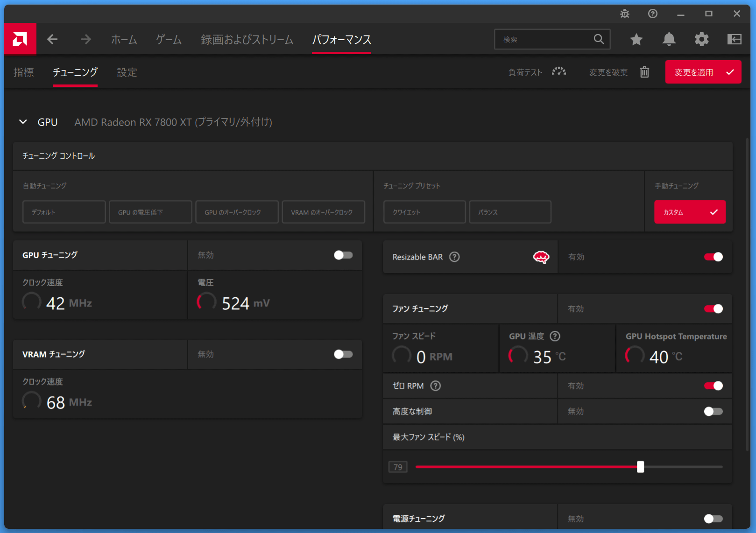756x533 pixels.
Task: Disable the Resizable BAR switch
Action: pyautogui.click(x=714, y=257)
